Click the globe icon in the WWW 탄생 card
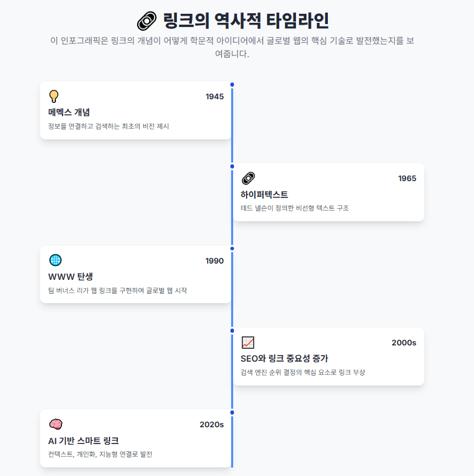 click(x=55, y=260)
